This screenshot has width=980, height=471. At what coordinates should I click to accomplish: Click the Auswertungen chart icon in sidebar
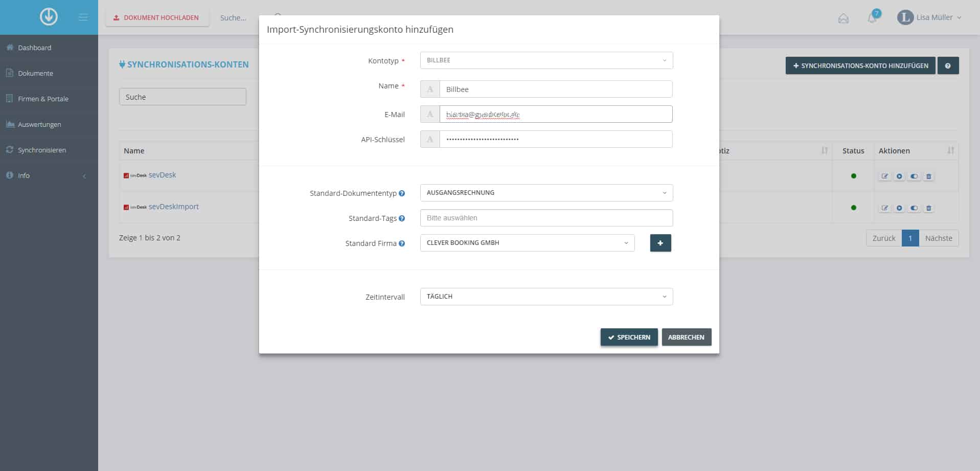(x=10, y=124)
